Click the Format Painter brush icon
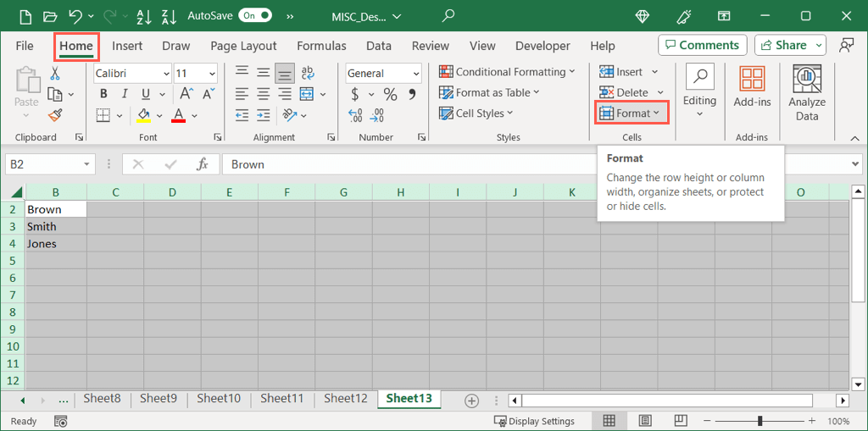868x431 pixels. pos(55,114)
